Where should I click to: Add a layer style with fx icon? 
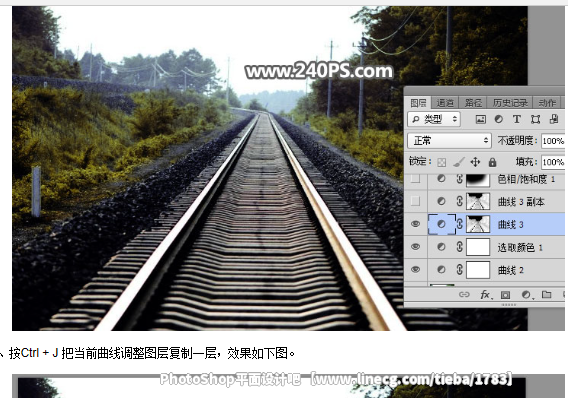486,295
